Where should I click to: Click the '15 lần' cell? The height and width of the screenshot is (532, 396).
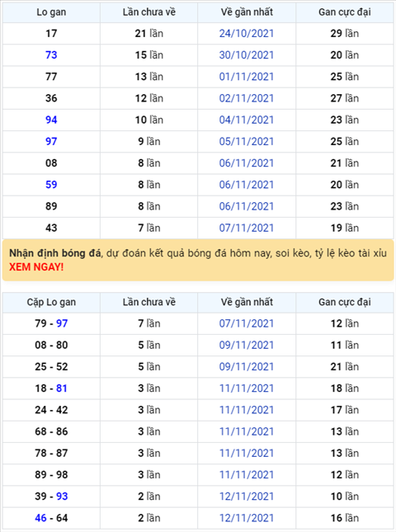[149, 55]
